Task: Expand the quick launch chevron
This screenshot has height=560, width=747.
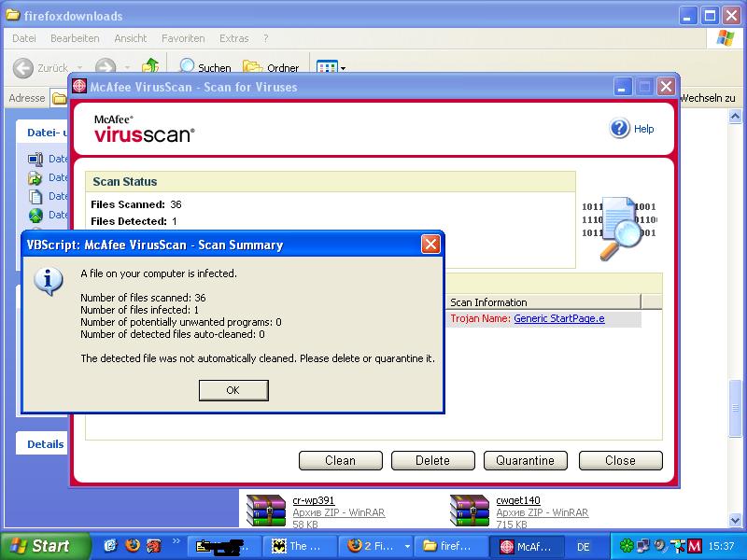Action: click(176, 541)
